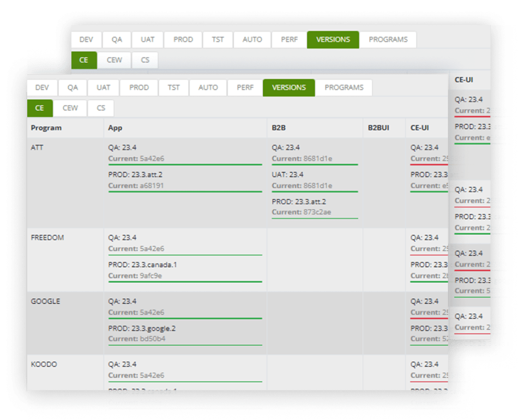
Task: Click 'Current: 9afc9e' hash
Action: click(135, 276)
